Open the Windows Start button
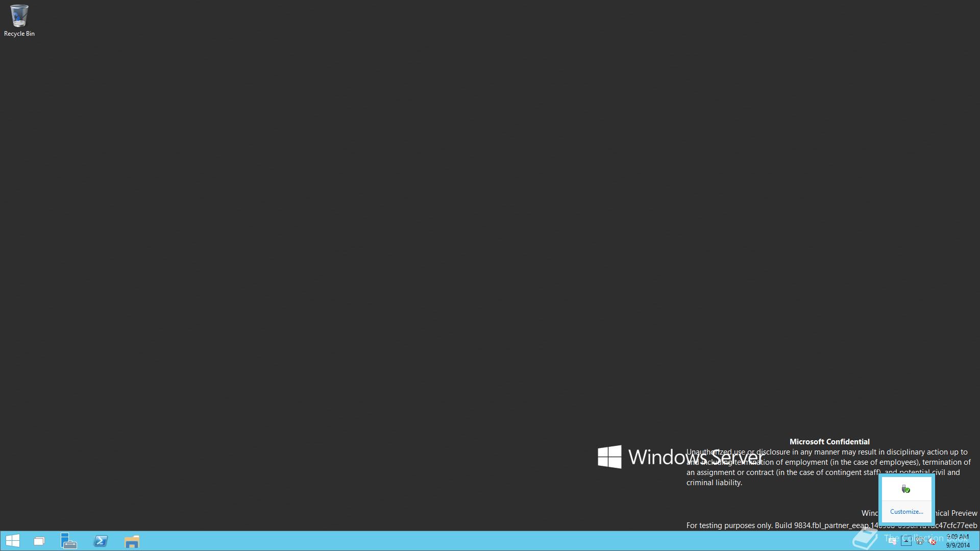 pos(12,541)
